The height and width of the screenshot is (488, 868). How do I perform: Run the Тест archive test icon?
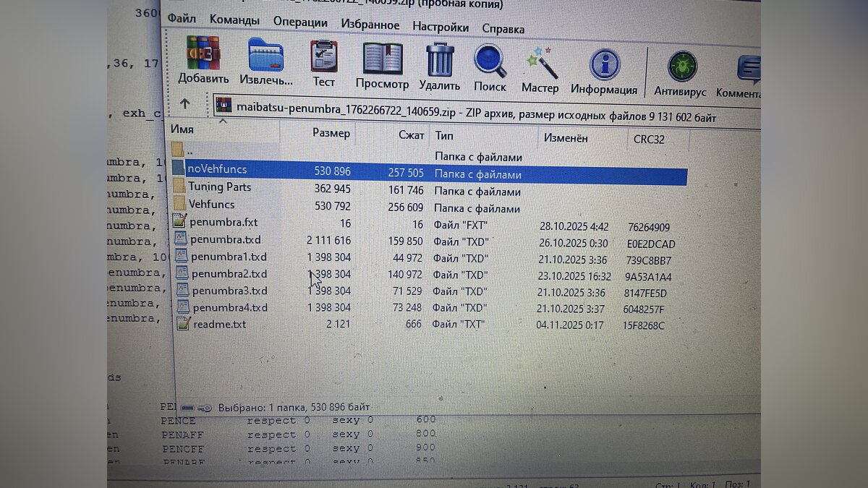pos(324,57)
